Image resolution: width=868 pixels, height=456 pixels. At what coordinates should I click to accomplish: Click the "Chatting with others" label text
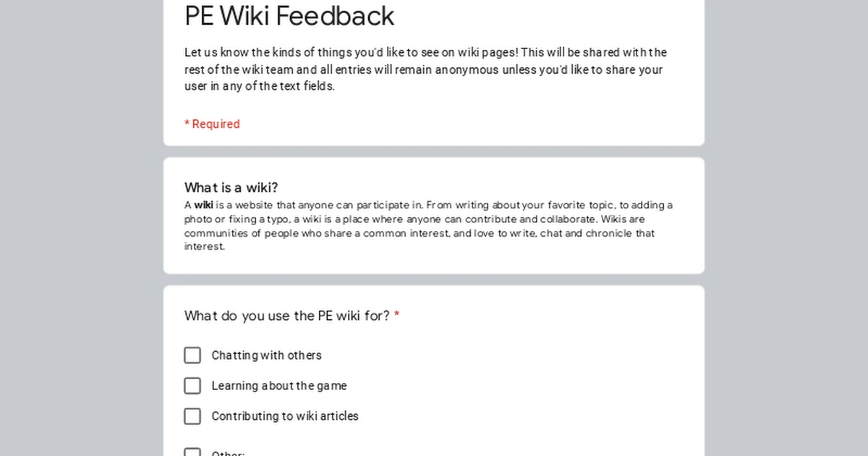click(x=266, y=355)
